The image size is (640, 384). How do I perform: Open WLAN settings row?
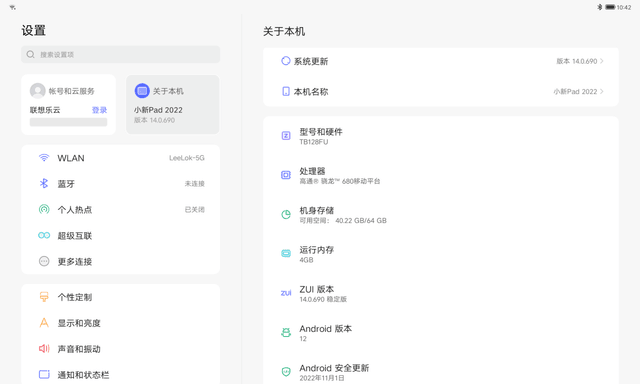(x=120, y=158)
